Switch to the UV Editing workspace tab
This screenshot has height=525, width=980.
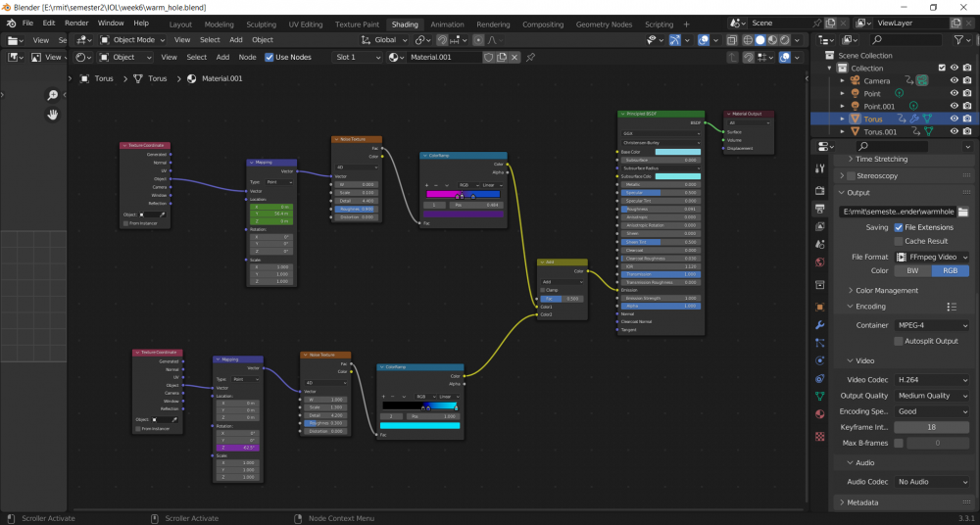(x=306, y=24)
